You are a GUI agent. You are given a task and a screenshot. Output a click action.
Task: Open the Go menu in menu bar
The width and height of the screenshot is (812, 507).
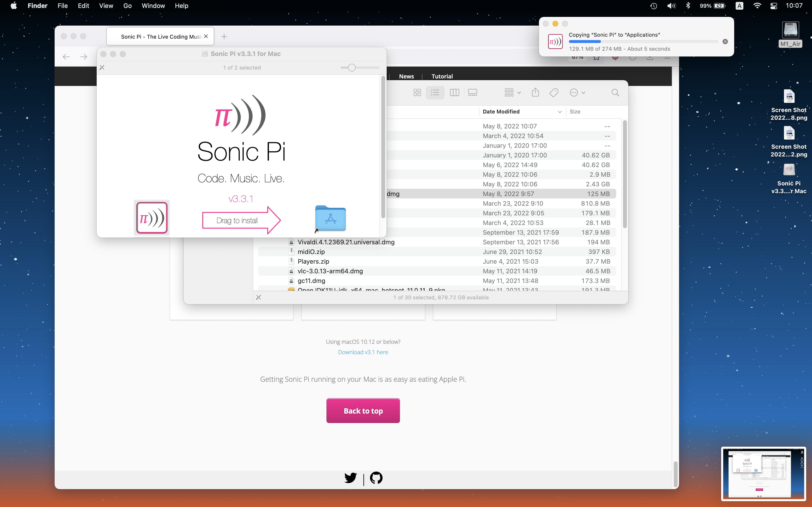coord(127,6)
